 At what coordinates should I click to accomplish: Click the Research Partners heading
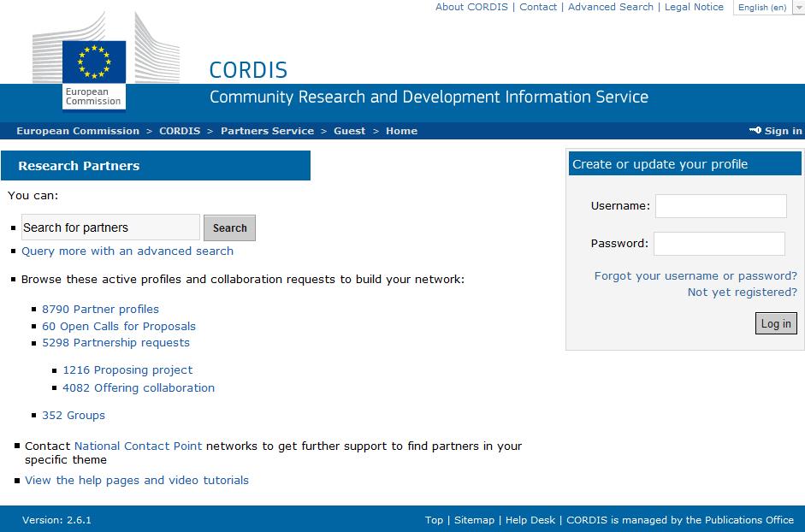click(79, 166)
